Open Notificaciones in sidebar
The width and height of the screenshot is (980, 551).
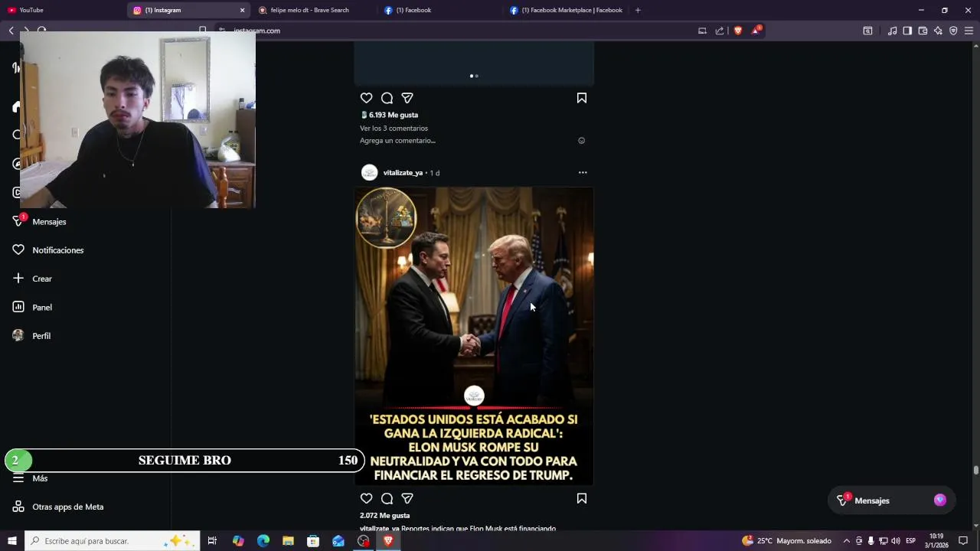(x=47, y=250)
